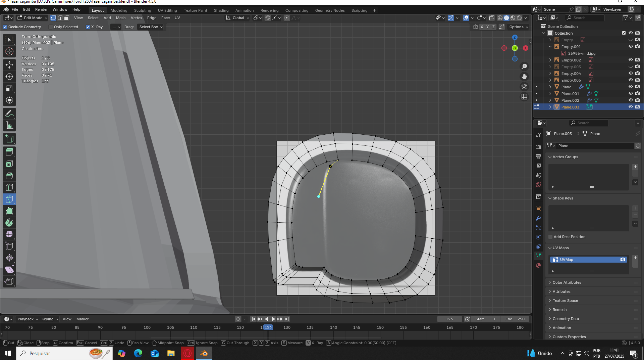Pick the Poly Build tool
644x360 pixels.
(x=9, y=211)
